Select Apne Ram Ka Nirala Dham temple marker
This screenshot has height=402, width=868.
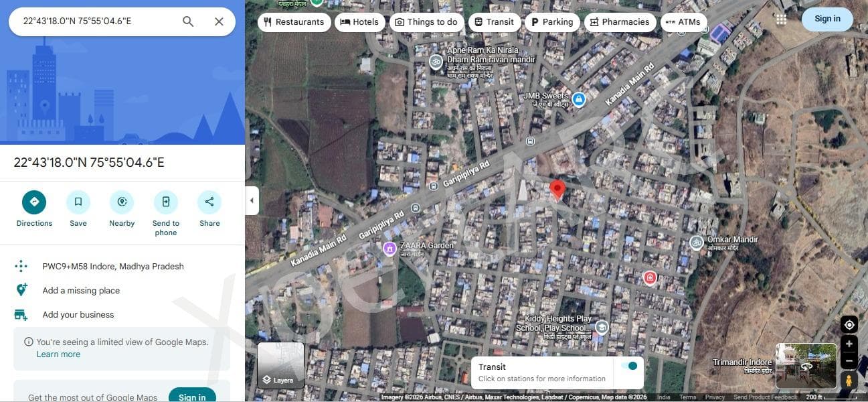click(x=436, y=62)
